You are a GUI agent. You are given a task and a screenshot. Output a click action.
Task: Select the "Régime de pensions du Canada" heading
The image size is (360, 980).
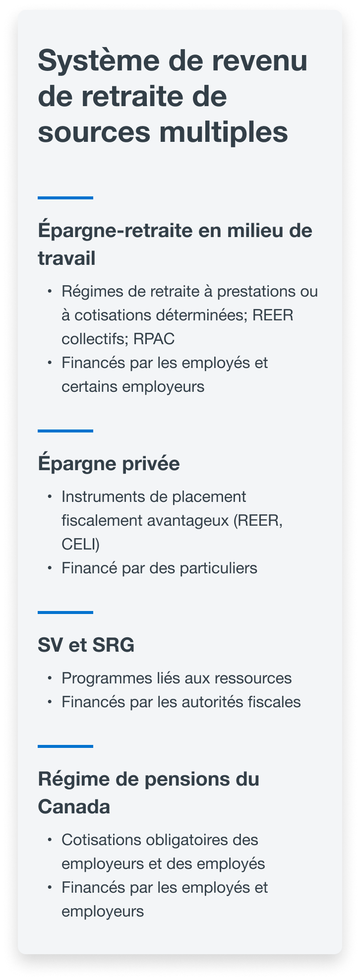point(149,793)
